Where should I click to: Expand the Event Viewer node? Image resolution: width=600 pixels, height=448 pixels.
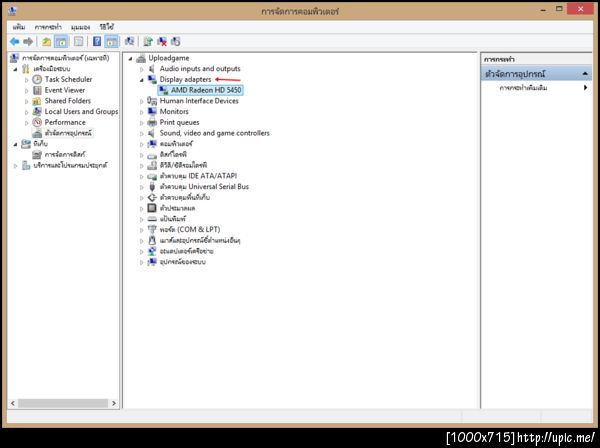point(26,91)
